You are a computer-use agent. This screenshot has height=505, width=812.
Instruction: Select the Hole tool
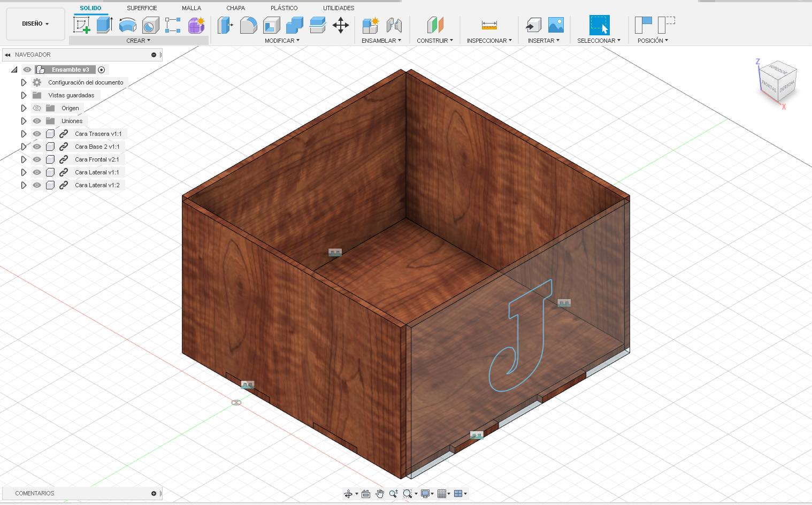pyautogui.click(x=150, y=25)
